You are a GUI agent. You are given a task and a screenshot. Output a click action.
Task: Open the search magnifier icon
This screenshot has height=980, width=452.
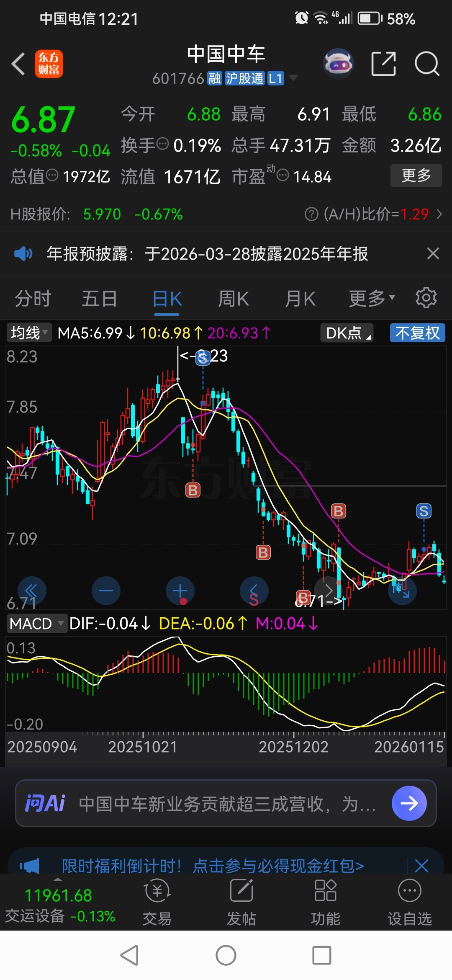pos(427,64)
